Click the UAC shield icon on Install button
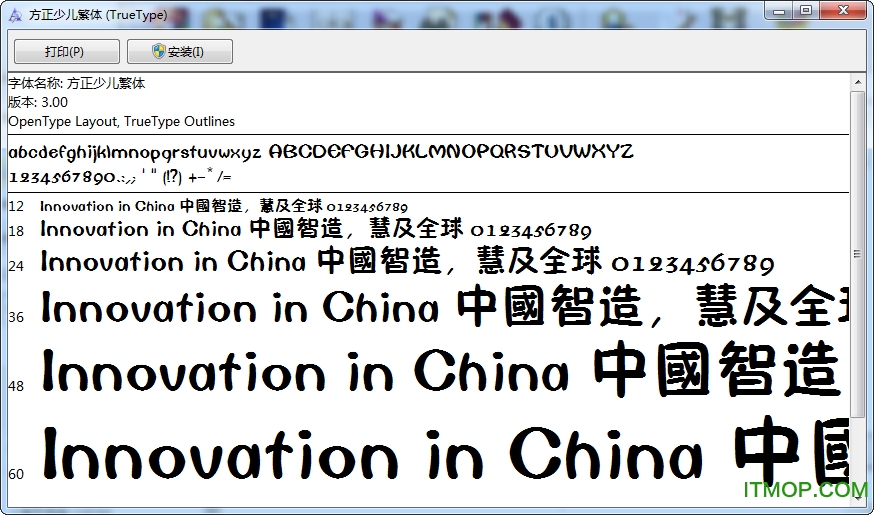This screenshot has height=515, width=874. point(158,52)
